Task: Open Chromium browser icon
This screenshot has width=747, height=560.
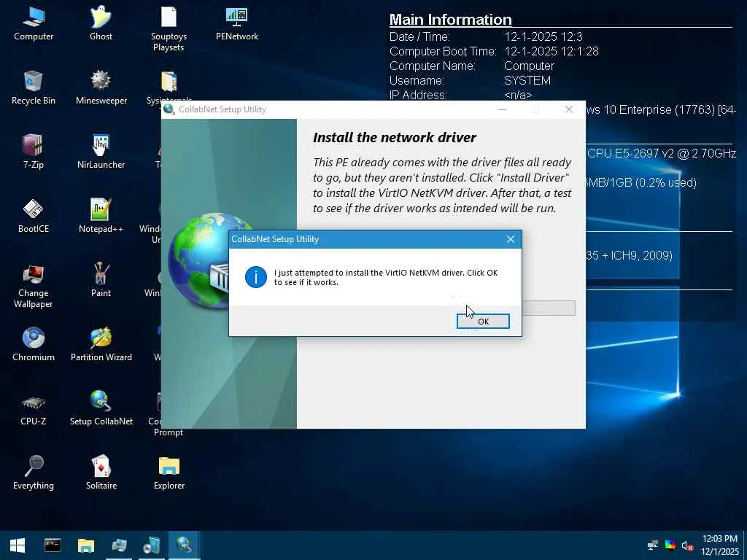Action: tap(34, 344)
